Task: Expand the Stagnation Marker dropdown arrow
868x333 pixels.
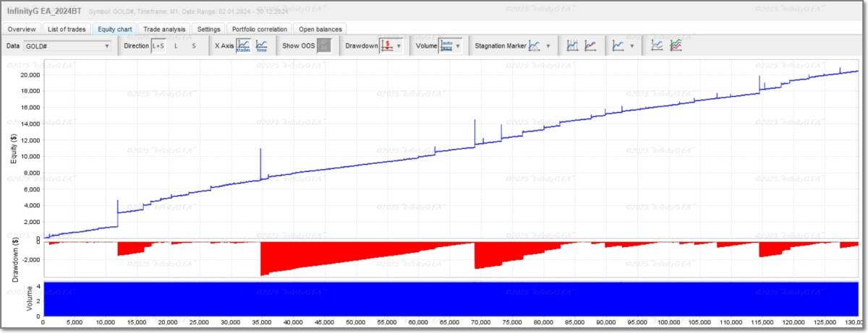Action: [x=548, y=46]
